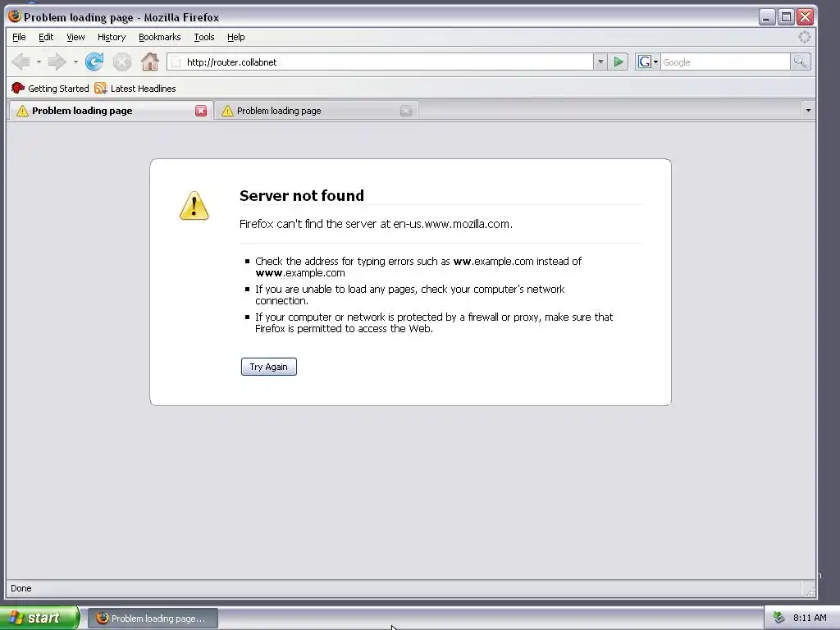
Task: Click Firefox icon in title bar
Action: pos(15,16)
